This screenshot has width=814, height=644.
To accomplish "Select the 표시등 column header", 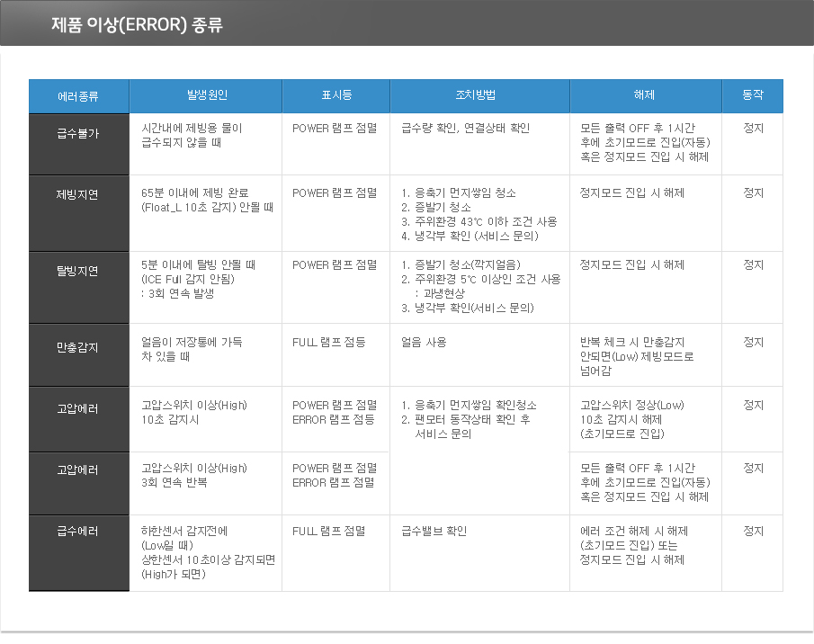I will point(336,95).
